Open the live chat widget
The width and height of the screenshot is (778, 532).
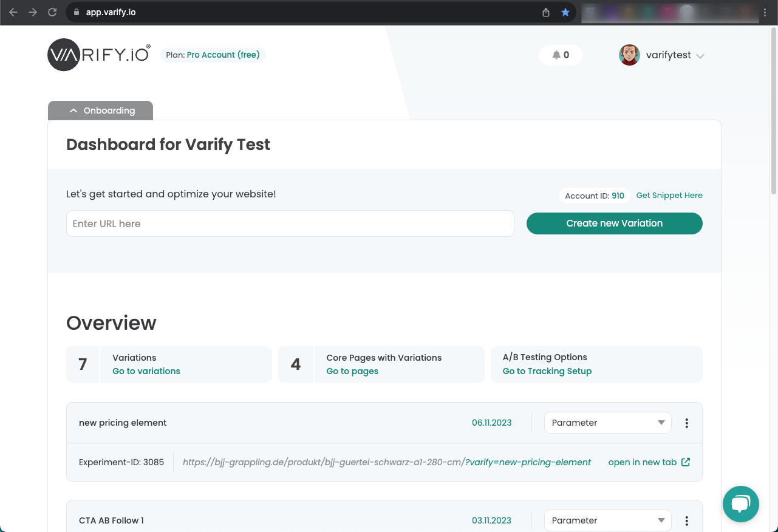point(741,504)
